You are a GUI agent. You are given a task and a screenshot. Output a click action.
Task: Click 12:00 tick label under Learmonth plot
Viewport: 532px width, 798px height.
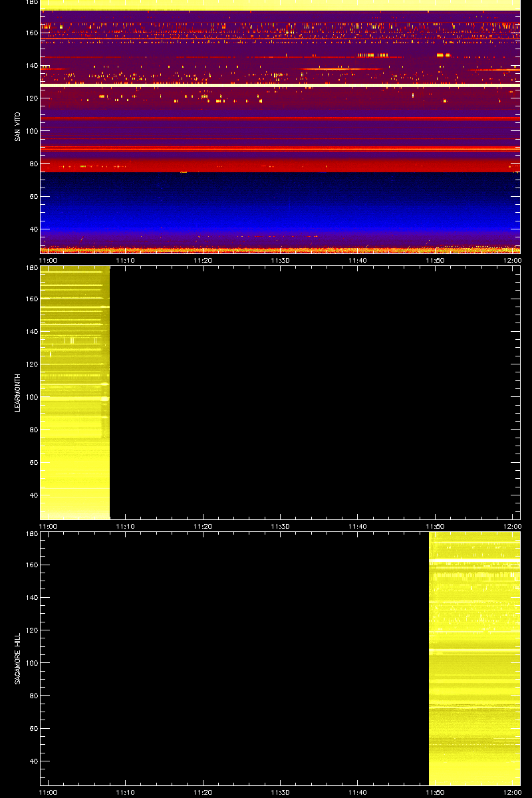(512, 527)
